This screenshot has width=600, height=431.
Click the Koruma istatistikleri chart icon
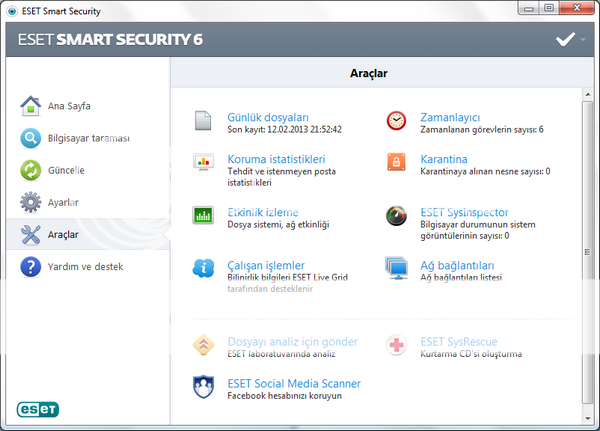pyautogui.click(x=204, y=163)
